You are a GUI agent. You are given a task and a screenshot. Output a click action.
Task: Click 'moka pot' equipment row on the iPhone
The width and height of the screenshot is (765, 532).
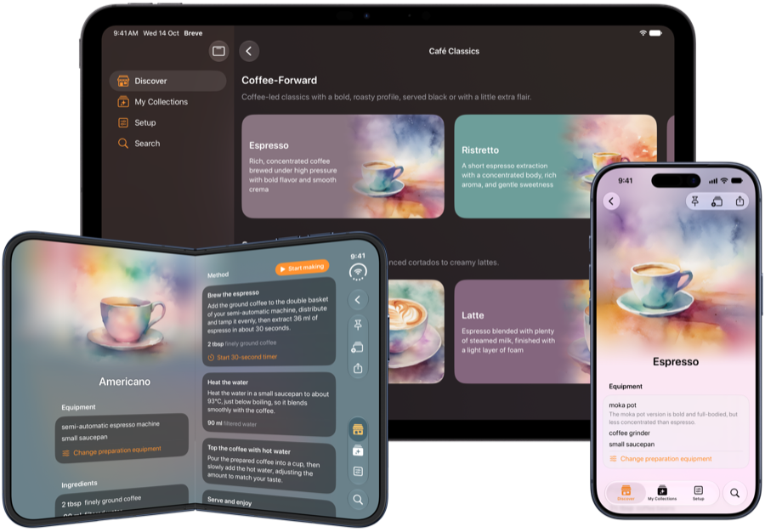[x=622, y=405]
